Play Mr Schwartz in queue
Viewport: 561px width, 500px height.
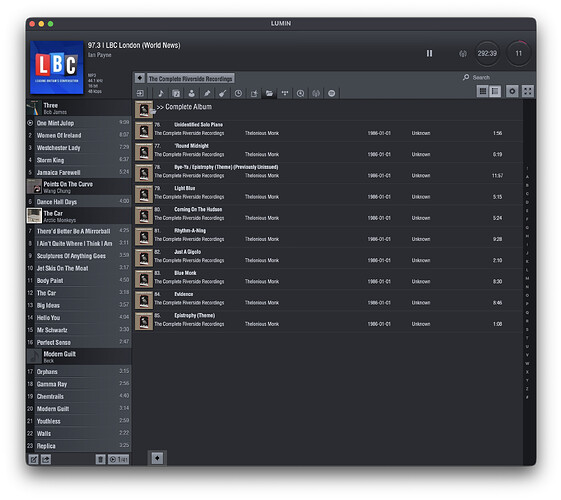click(x=79, y=330)
